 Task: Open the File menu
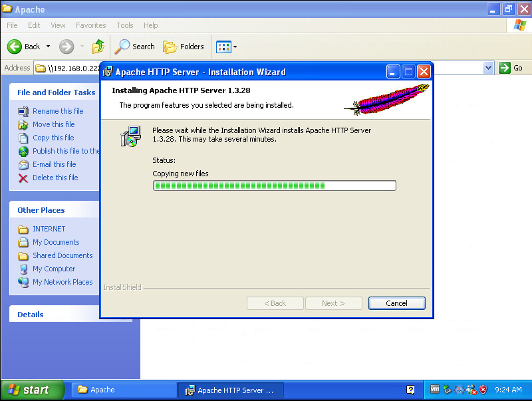[x=12, y=25]
